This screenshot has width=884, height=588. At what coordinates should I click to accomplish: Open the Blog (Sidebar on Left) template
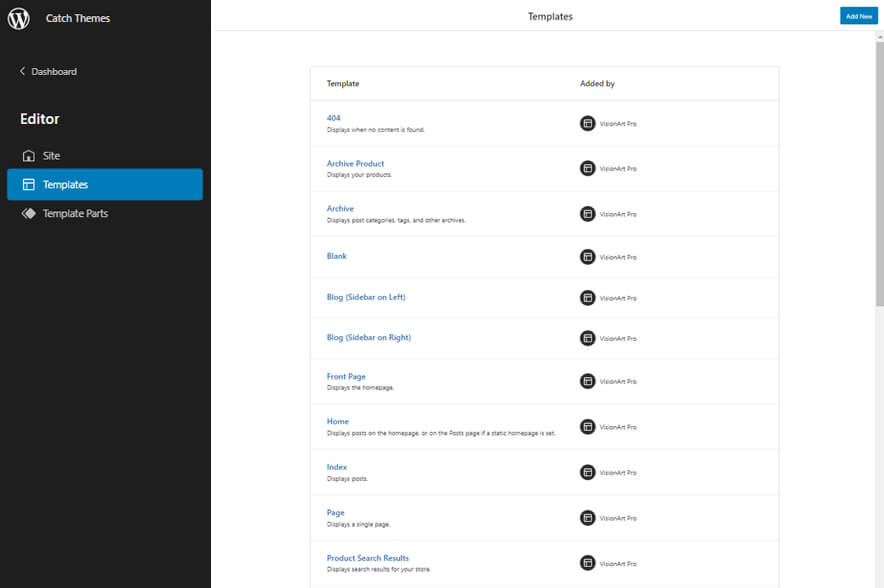tap(366, 297)
